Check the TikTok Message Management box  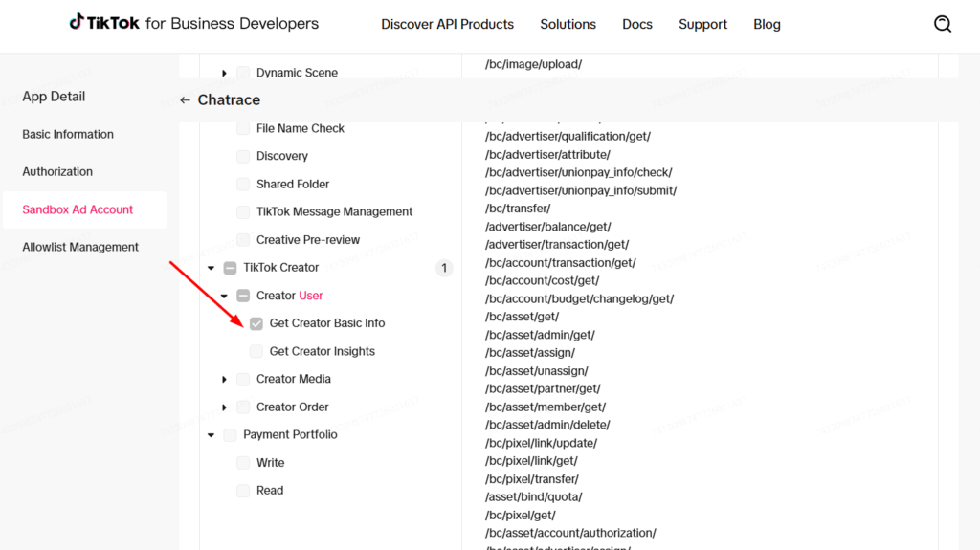click(243, 212)
